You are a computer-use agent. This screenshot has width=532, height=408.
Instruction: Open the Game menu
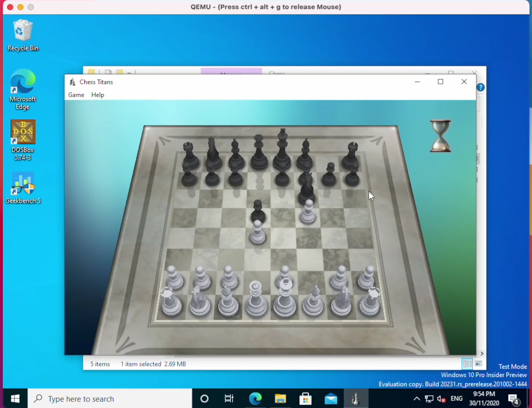tap(76, 95)
